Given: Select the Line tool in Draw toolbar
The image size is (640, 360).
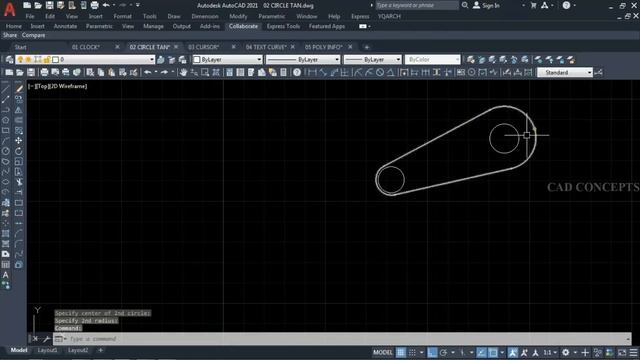Looking at the screenshot, I should click(5, 89).
